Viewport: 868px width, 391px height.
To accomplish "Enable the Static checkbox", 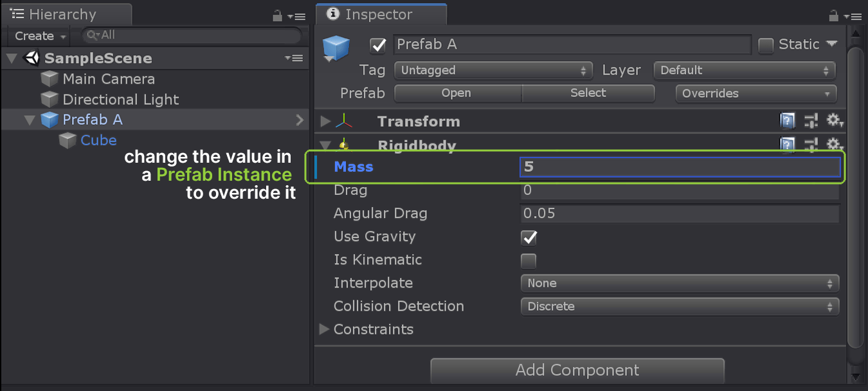I will (766, 45).
